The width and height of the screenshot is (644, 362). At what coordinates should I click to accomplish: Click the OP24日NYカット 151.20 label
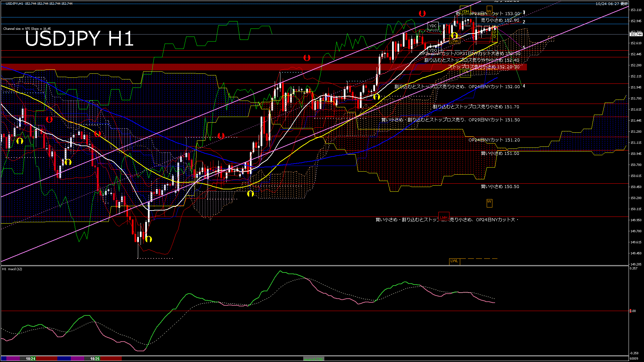pos(494,140)
